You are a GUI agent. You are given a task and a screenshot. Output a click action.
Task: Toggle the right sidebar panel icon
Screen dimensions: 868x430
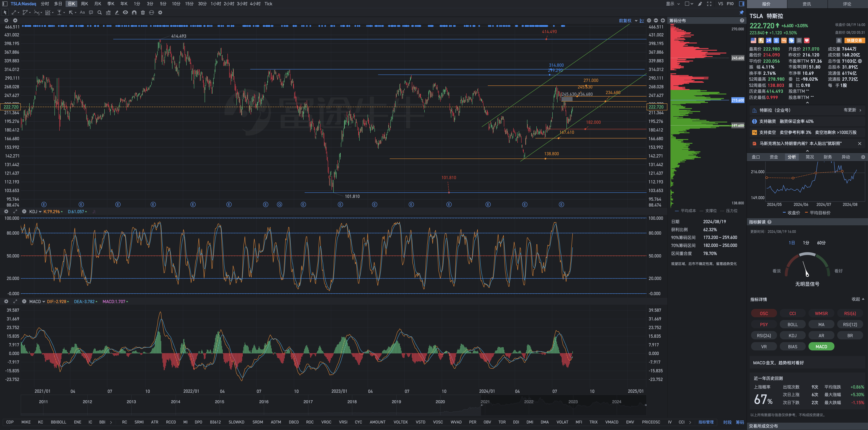click(742, 4)
